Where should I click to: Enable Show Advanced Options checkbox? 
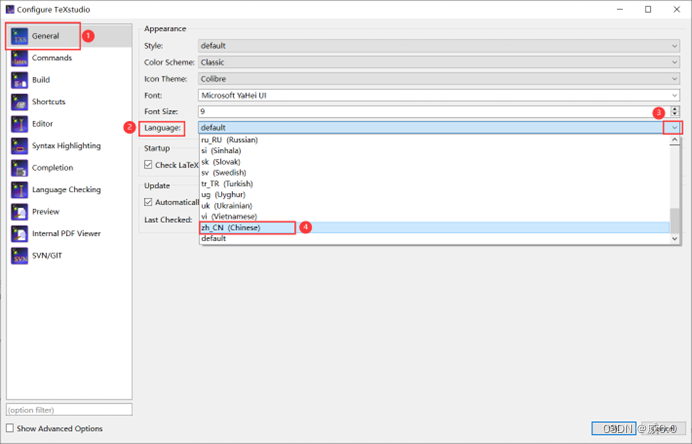point(10,428)
